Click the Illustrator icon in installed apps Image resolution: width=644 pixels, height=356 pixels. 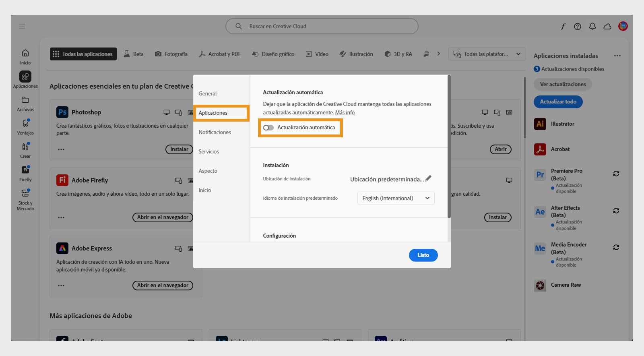pos(540,124)
